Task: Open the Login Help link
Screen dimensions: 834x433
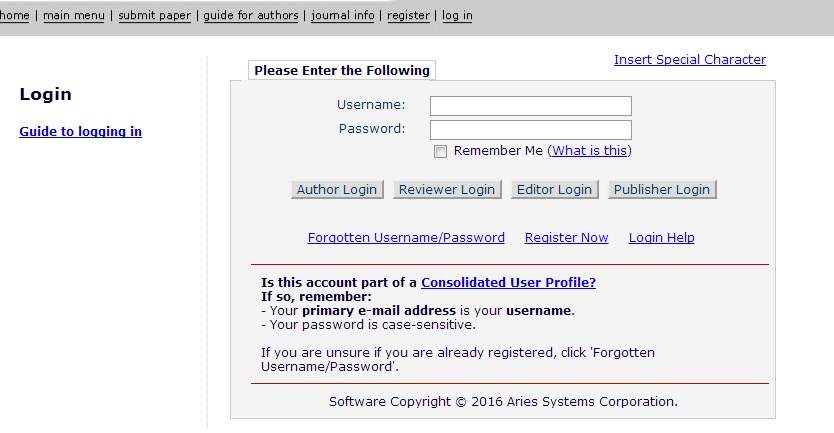Action: tap(661, 238)
